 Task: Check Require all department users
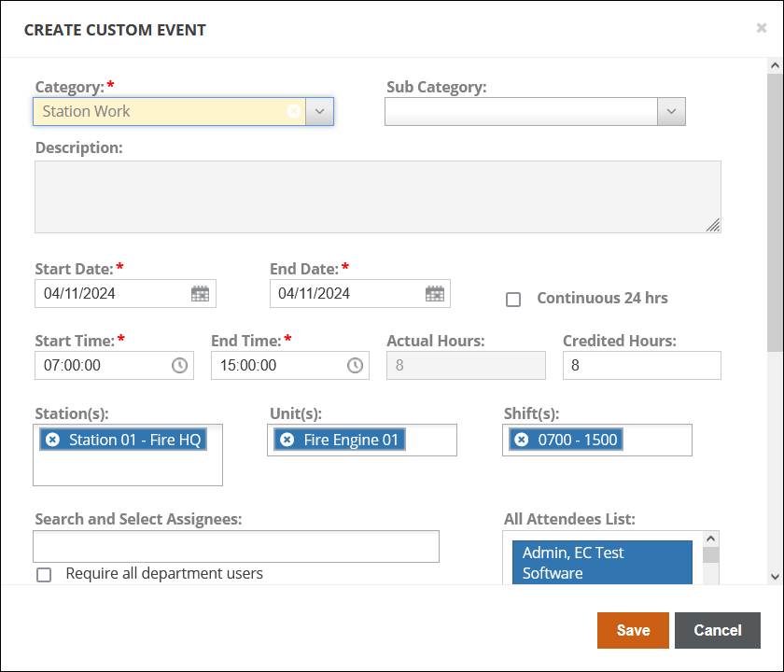(44, 575)
